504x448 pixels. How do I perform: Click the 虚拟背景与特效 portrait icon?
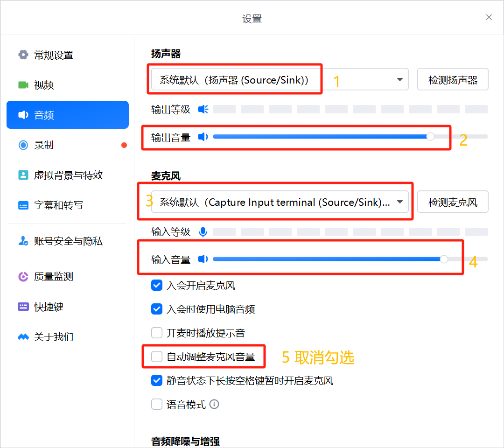pos(23,175)
